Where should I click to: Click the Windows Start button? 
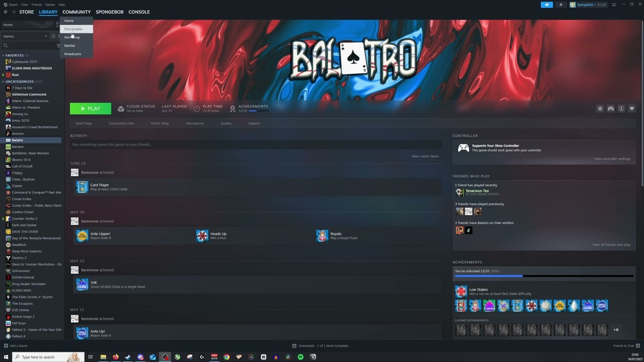tap(6, 357)
